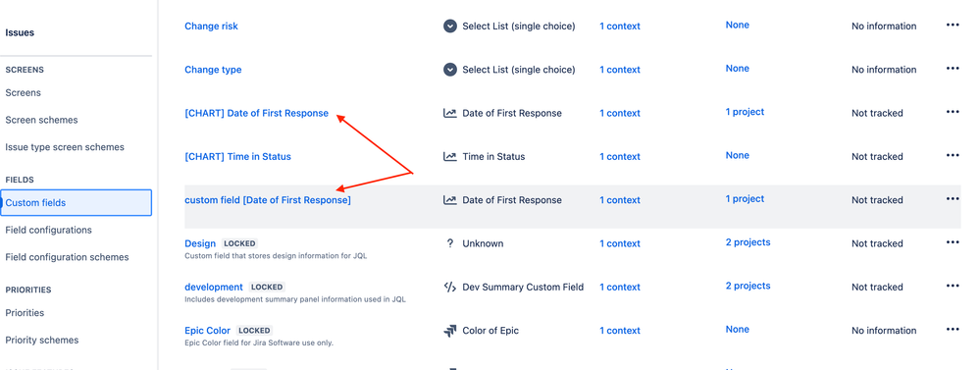
Task: Click 1 context link for Change type
Action: click(619, 70)
